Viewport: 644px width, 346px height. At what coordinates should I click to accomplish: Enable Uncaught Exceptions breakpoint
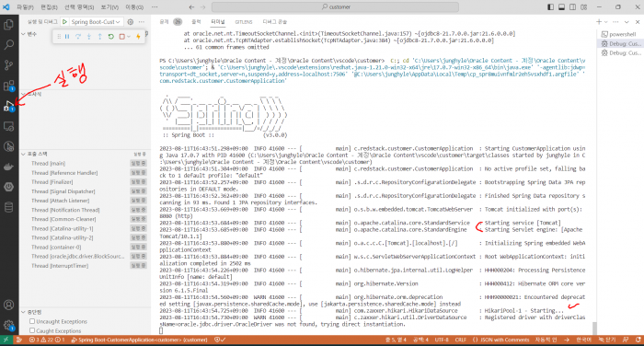(x=32, y=321)
